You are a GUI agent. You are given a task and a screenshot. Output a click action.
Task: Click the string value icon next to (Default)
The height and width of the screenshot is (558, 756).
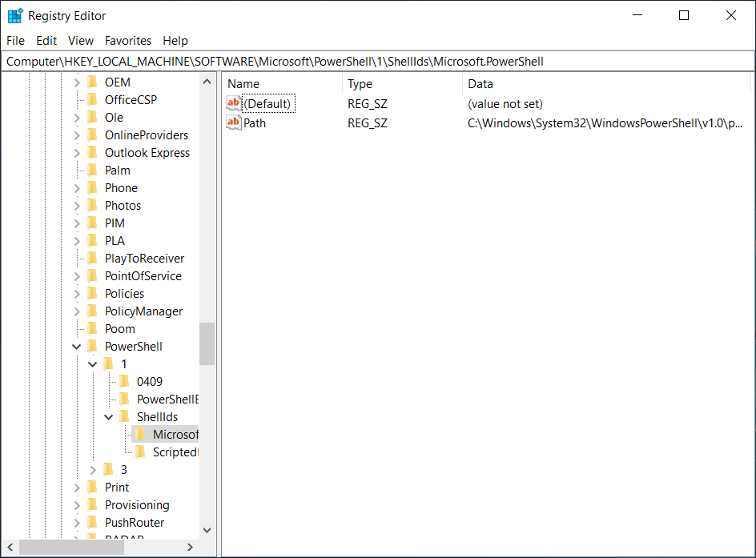(x=233, y=103)
